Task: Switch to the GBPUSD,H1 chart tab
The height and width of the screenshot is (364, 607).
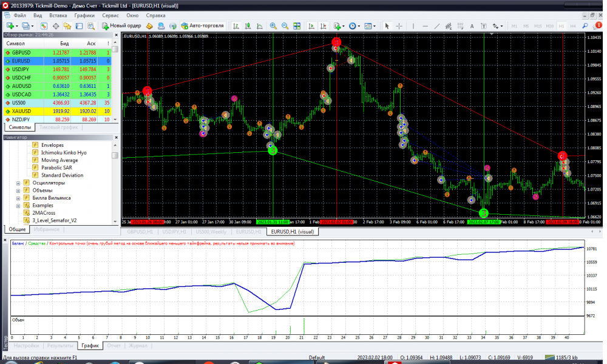Action: [x=140, y=232]
